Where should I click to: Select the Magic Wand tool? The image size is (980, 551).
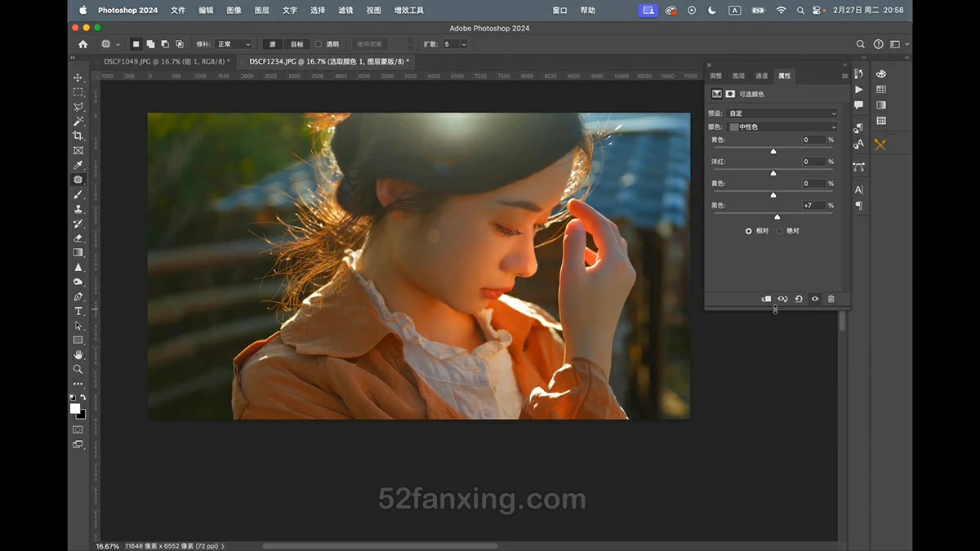(78, 121)
